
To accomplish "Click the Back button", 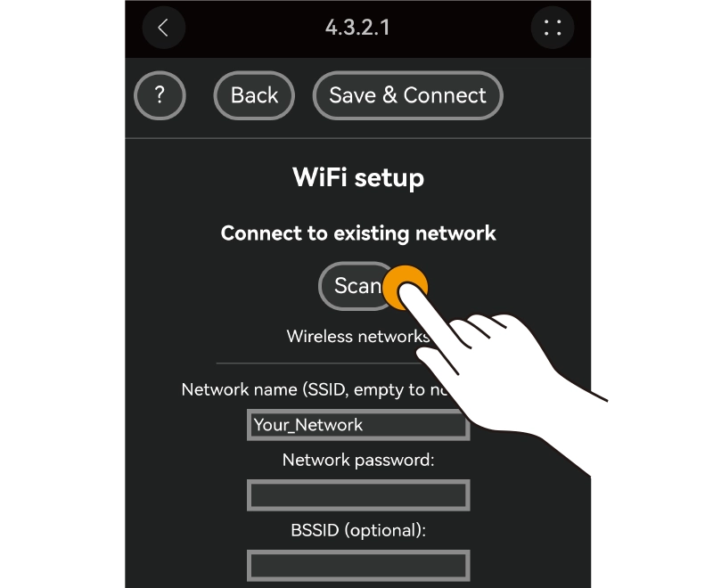I will coord(254,95).
